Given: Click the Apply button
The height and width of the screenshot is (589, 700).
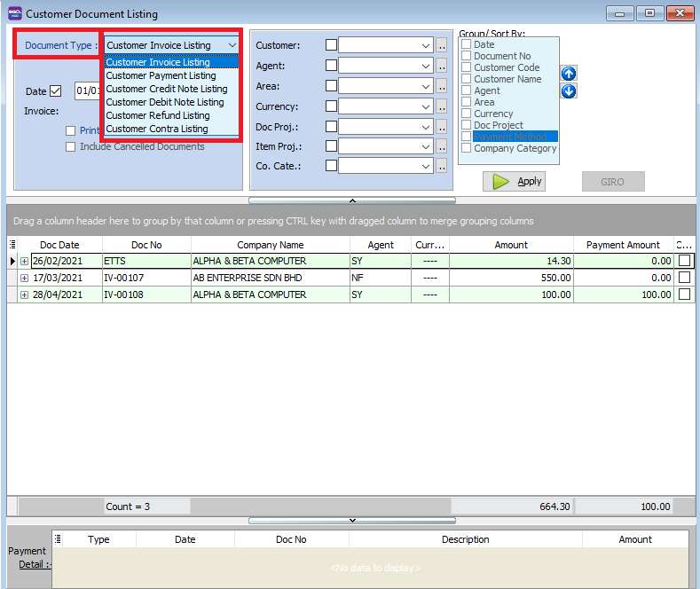Looking at the screenshot, I should click(x=519, y=181).
